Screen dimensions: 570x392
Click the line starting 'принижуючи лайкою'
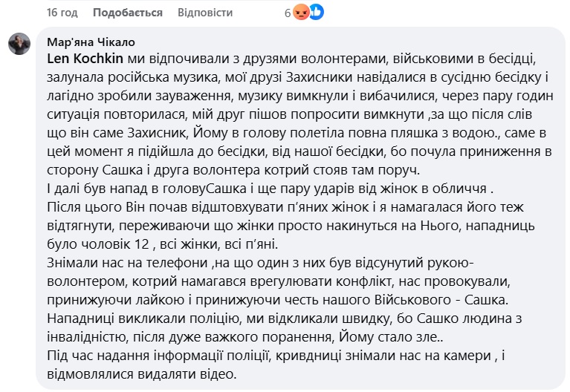273,298
